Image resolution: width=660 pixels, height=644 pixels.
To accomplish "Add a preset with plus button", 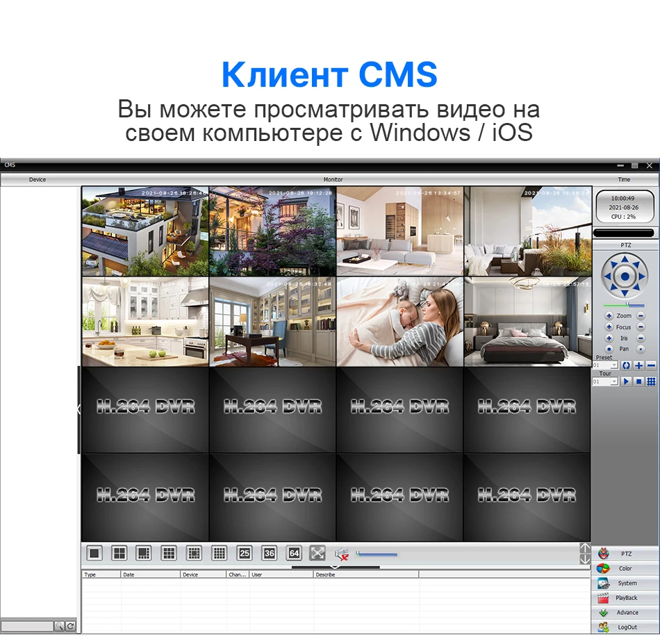I will pos(638,365).
